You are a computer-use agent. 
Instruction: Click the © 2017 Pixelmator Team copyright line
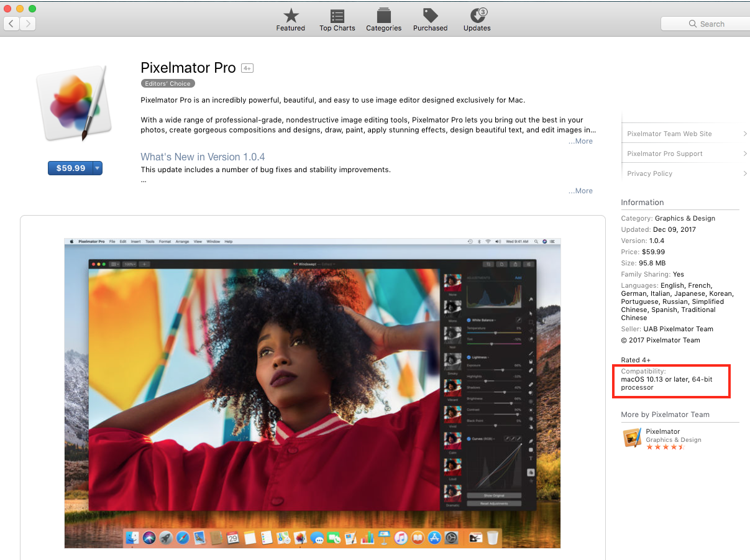tap(661, 340)
